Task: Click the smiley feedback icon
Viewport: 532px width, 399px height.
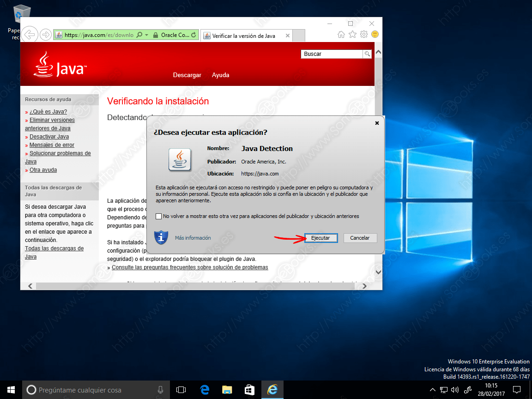Action: (x=375, y=34)
